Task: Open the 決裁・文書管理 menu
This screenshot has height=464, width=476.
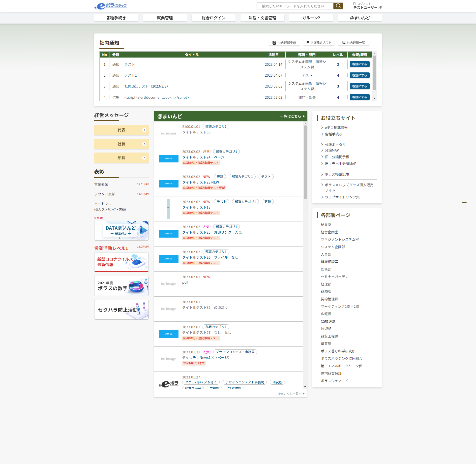Action: [262, 18]
